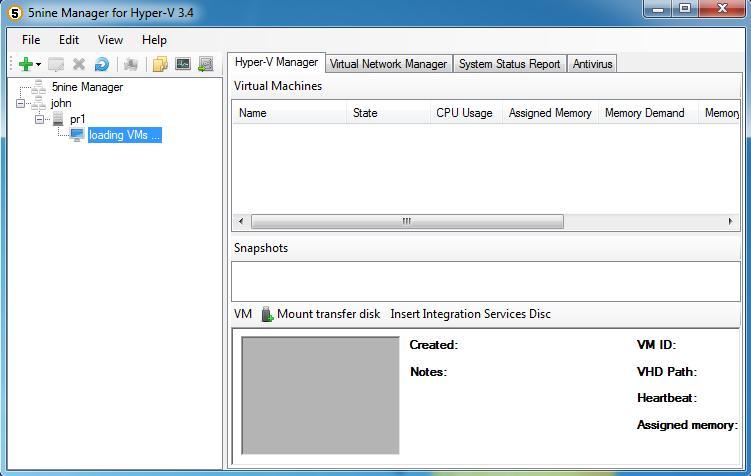Click the gray VM preview thumbnail
The image size is (751, 476).
[x=320, y=396]
